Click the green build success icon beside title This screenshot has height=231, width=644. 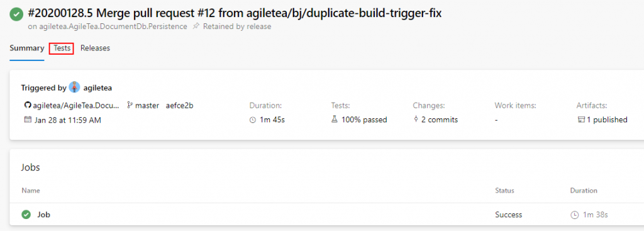[x=16, y=14]
